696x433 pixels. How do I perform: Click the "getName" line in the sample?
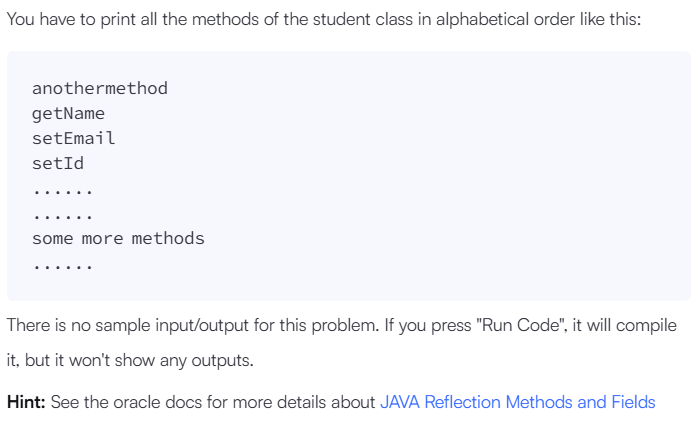(68, 113)
